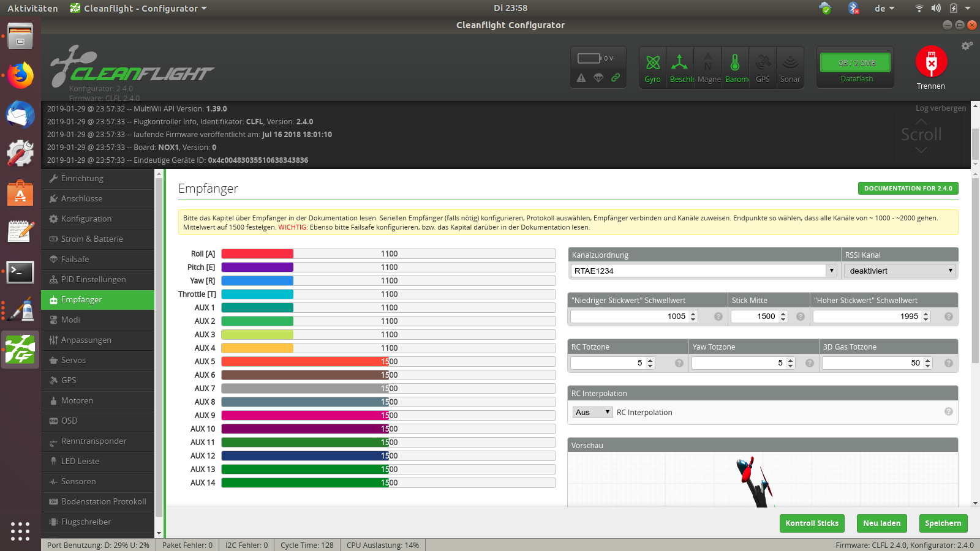Click the Kontroll Sticks button
The width and height of the screenshot is (980, 551).
point(812,523)
